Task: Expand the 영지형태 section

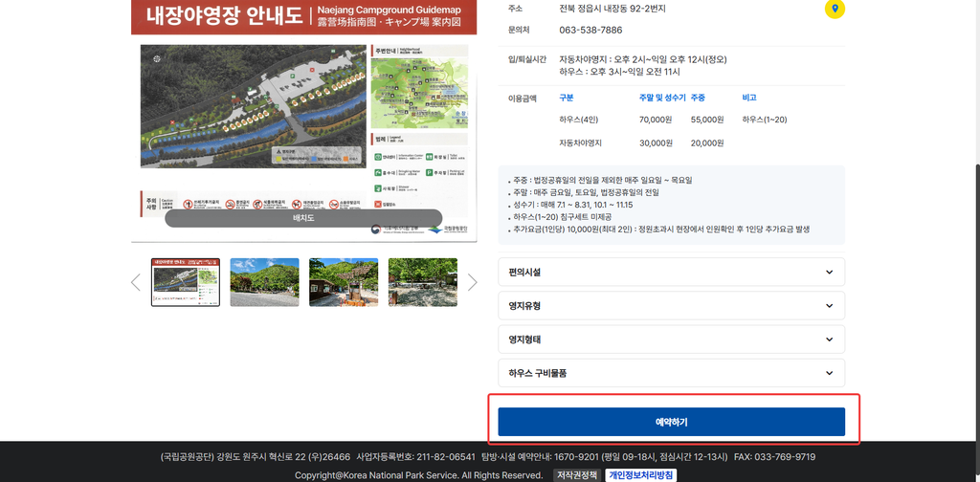Action: tap(671, 340)
